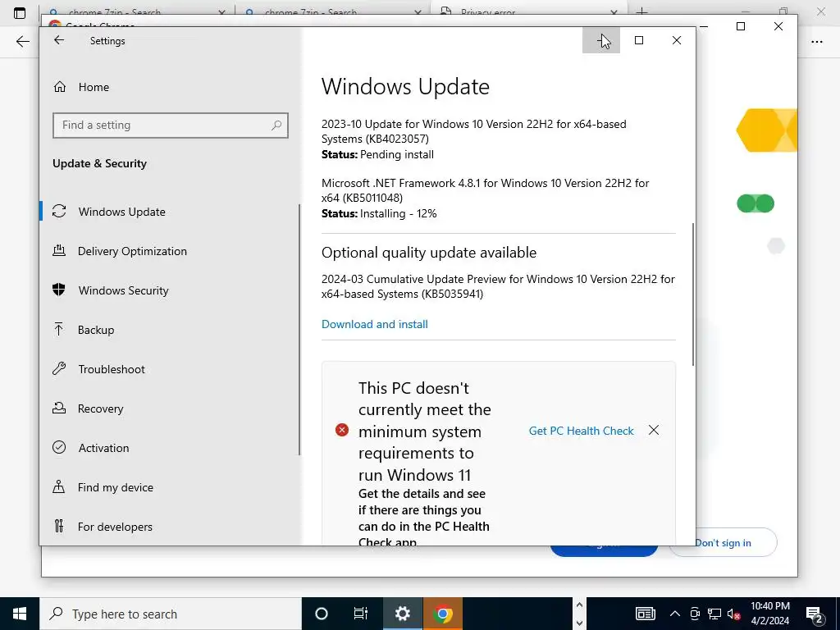
Task: Click the Find a setting search box
Action: point(171,125)
